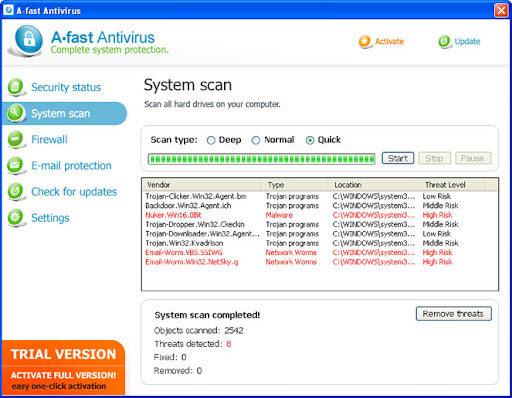Click the Settings gear icon
The image size is (512, 398).
[15, 218]
